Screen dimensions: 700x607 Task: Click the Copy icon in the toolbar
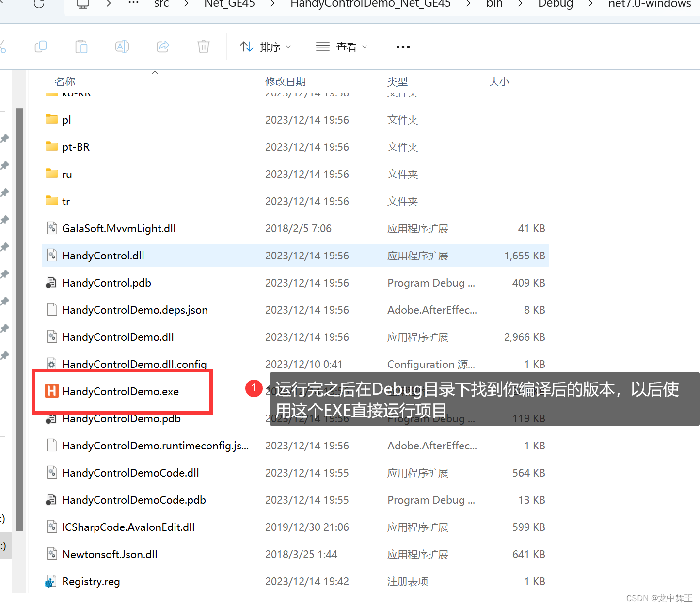point(41,47)
